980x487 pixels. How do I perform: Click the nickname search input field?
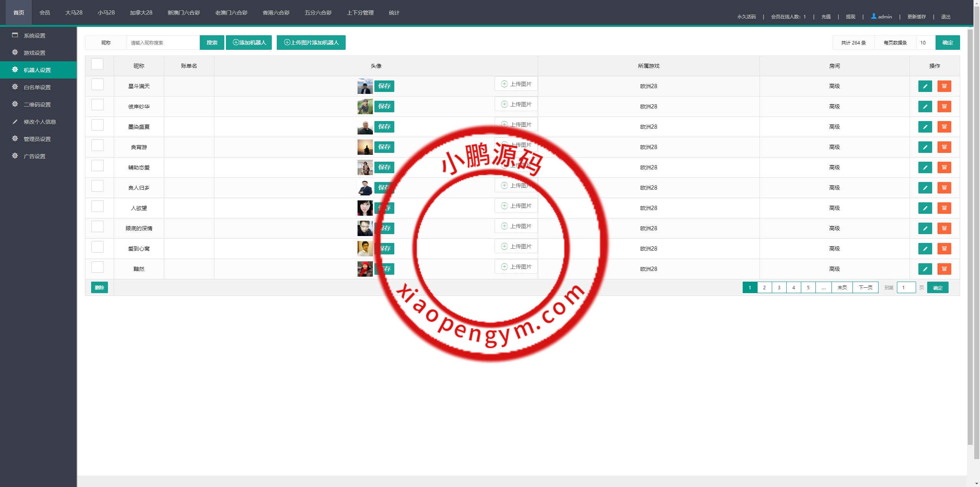pyautogui.click(x=163, y=43)
